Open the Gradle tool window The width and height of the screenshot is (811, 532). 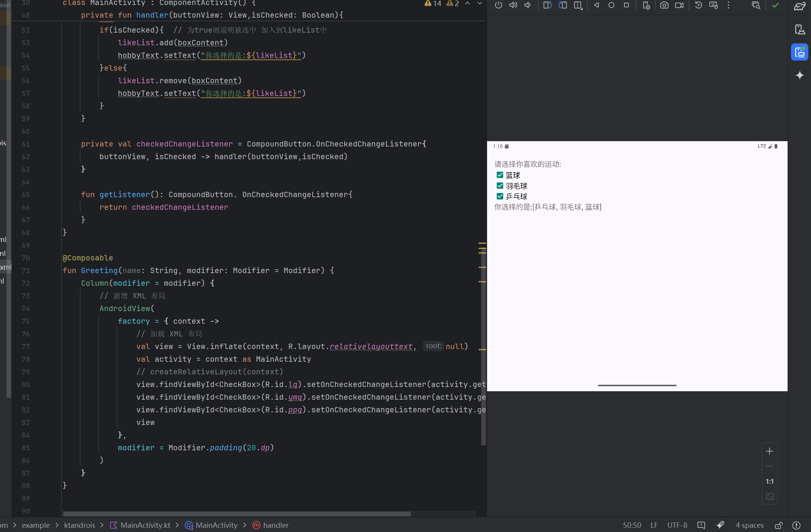800,7
